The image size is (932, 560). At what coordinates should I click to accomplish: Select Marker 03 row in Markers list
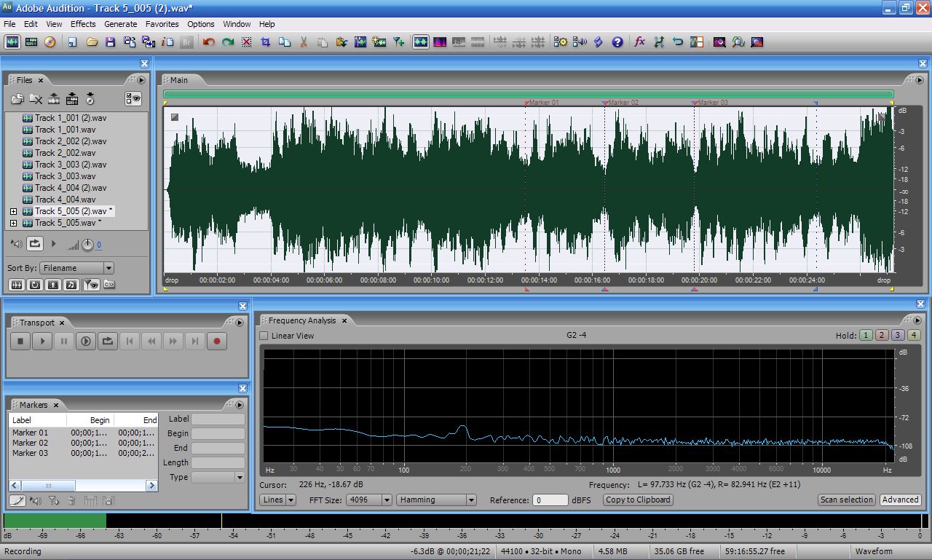click(83, 453)
